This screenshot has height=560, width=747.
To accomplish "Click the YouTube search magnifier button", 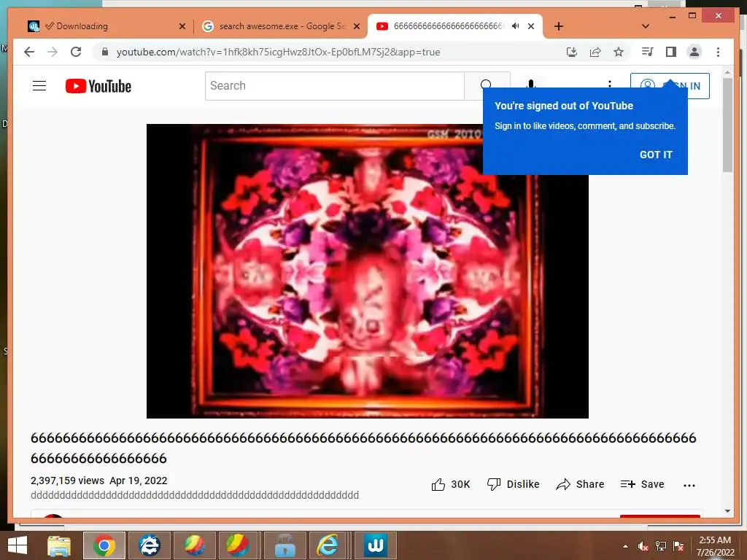I will coord(486,86).
